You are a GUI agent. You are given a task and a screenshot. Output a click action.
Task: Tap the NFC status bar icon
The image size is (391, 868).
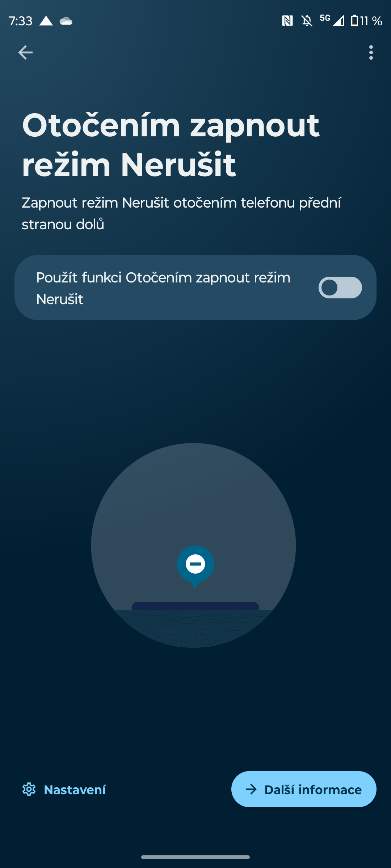coord(287,21)
